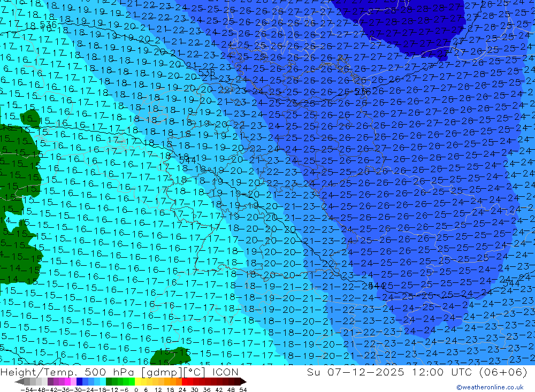Screen dimensions: 535x392
Task: Click the 'ICON' model name
Action: [x=225, y=372]
